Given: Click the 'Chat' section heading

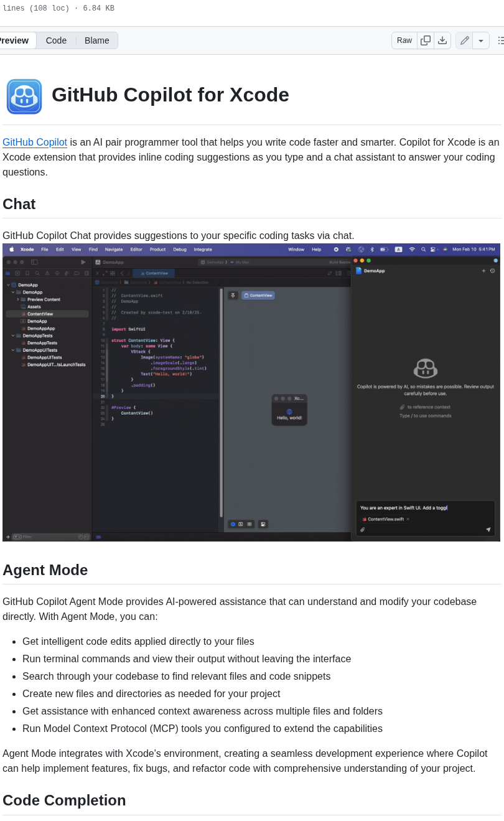Looking at the screenshot, I should pos(19,204).
